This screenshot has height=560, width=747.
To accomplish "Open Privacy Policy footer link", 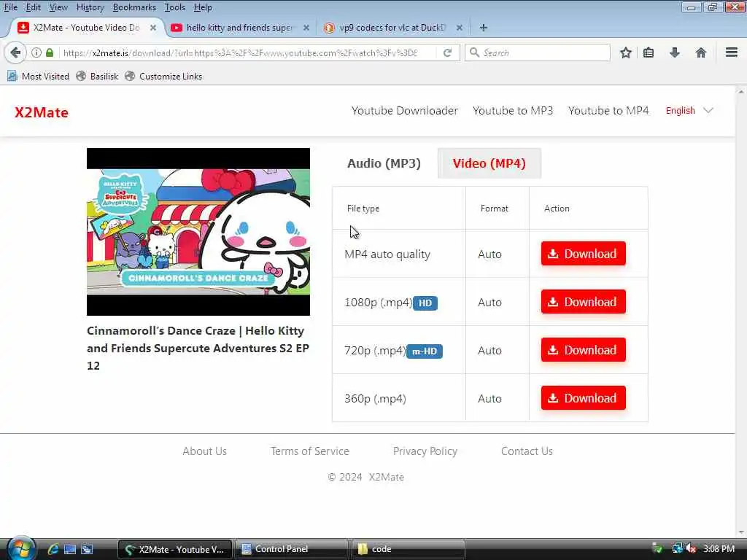I will point(425,451).
